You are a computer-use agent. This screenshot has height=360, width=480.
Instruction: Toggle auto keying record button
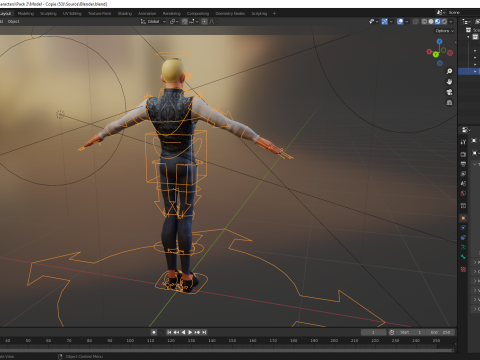tap(154, 332)
